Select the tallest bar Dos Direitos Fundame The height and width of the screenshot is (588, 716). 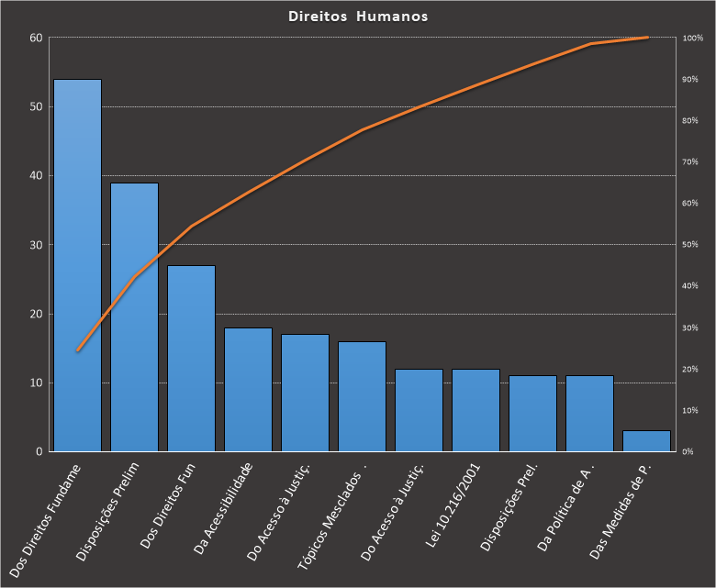point(77,266)
